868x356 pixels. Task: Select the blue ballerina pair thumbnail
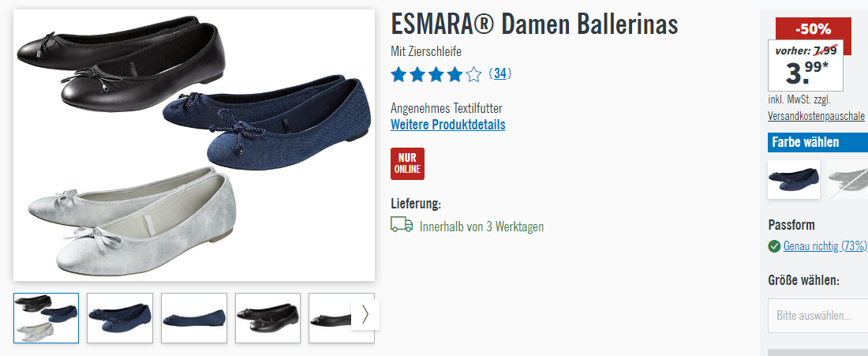(x=120, y=318)
